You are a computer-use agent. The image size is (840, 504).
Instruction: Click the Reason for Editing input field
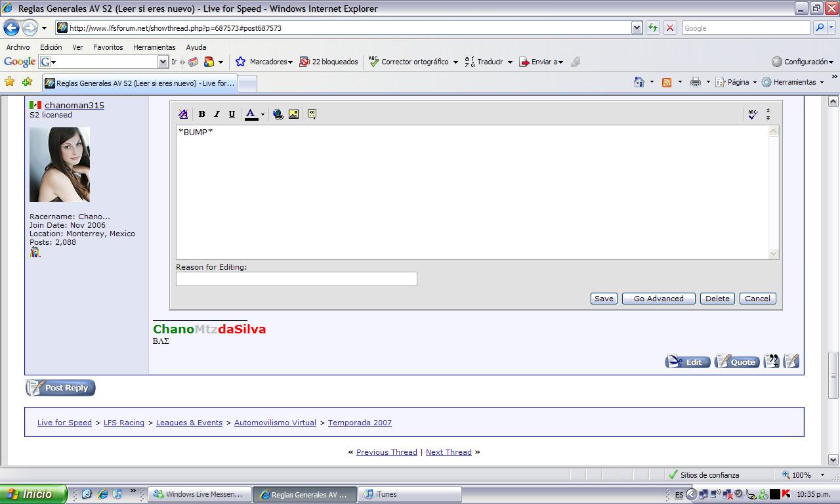click(x=297, y=279)
